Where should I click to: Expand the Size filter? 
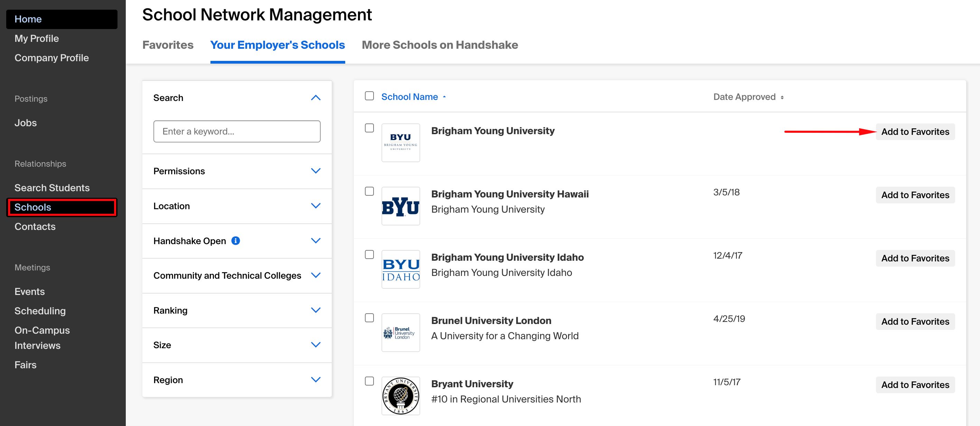click(315, 345)
